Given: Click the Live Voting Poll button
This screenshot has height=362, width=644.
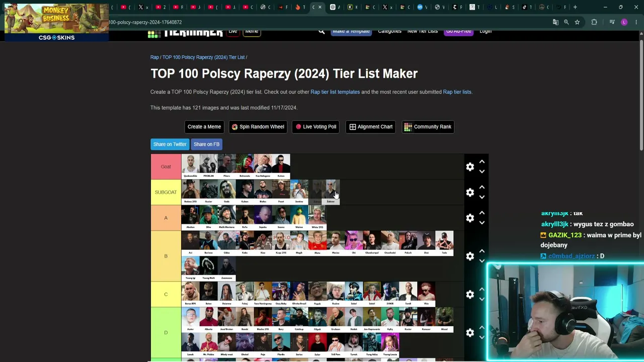Looking at the screenshot, I should 316,127.
